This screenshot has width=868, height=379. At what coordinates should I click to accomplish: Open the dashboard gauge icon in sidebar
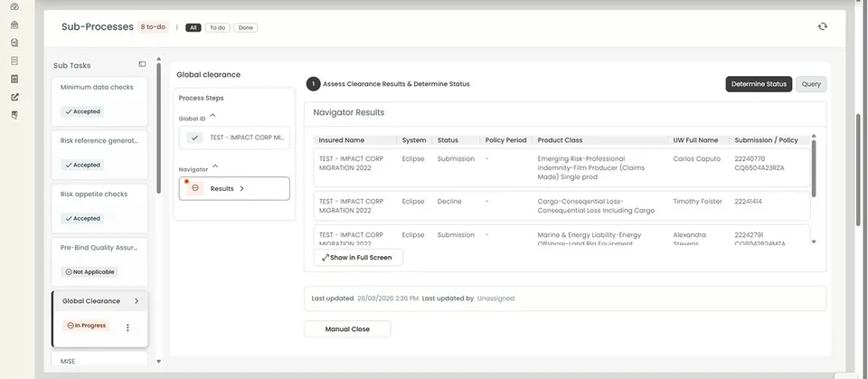click(14, 6)
